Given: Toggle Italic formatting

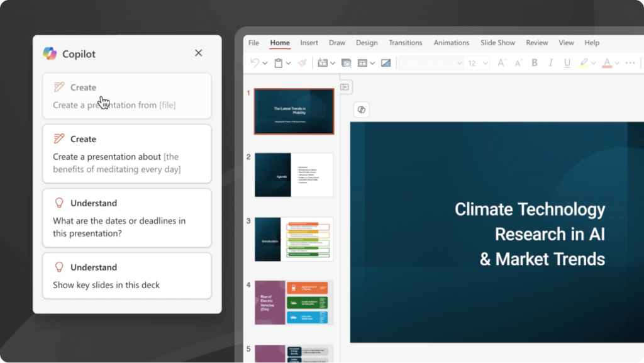Looking at the screenshot, I should [551, 63].
